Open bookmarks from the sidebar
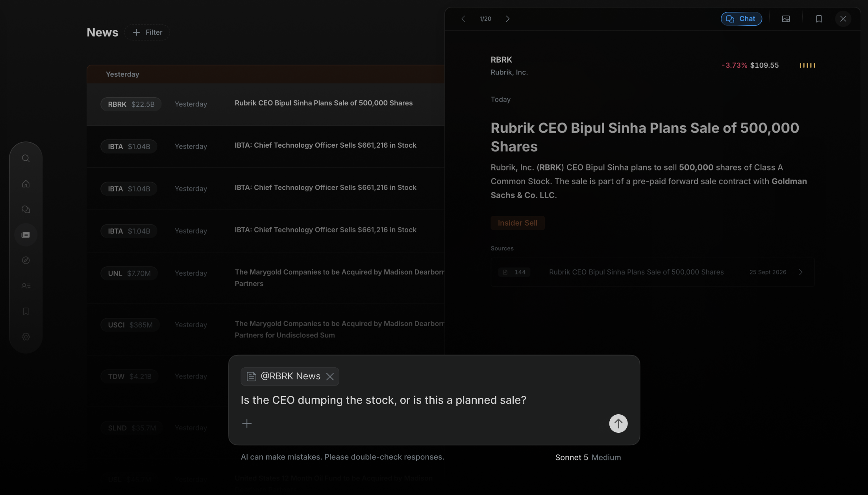This screenshot has width=868, height=495. pos(26,311)
